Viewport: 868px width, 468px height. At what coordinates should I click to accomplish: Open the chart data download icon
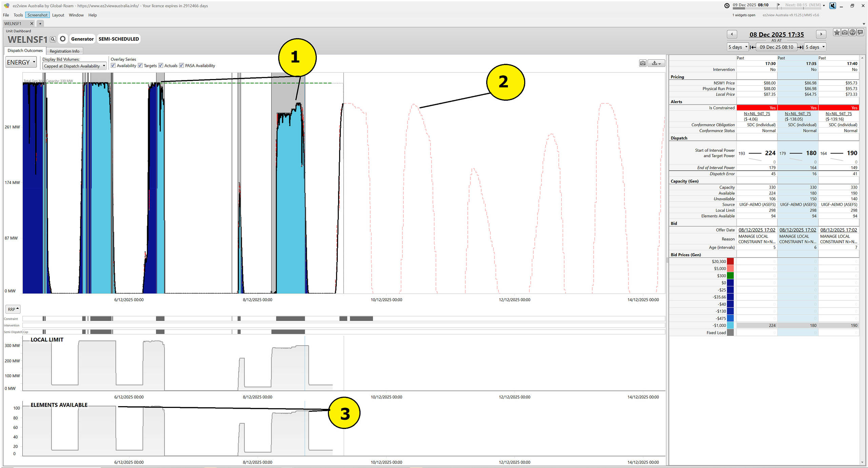656,63
